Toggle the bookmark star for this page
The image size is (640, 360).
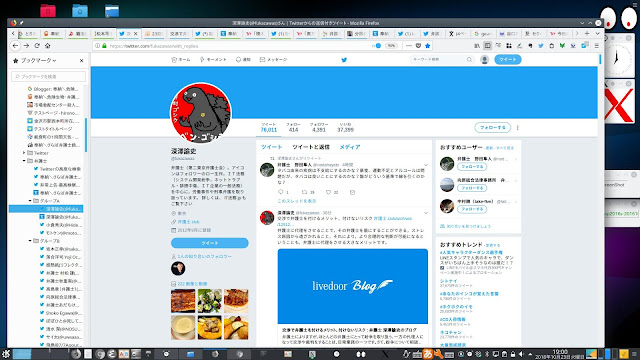[x=427, y=46]
